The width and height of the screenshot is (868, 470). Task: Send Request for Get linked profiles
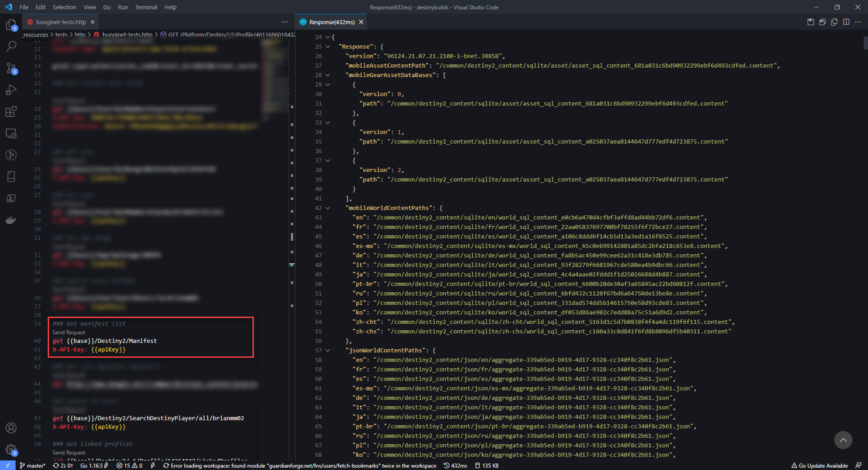point(69,453)
